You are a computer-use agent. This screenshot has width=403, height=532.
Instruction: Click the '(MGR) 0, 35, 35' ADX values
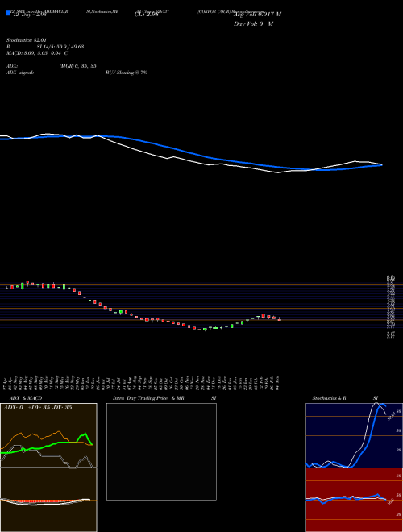(x=77, y=66)
